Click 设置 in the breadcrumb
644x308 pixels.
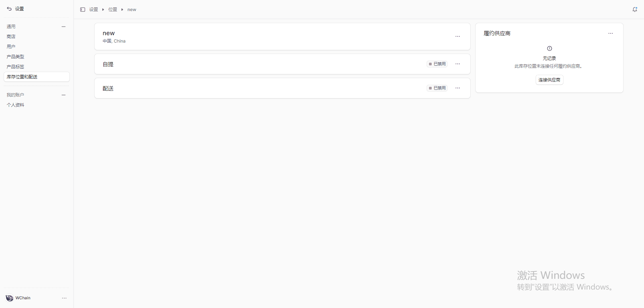pos(94,10)
